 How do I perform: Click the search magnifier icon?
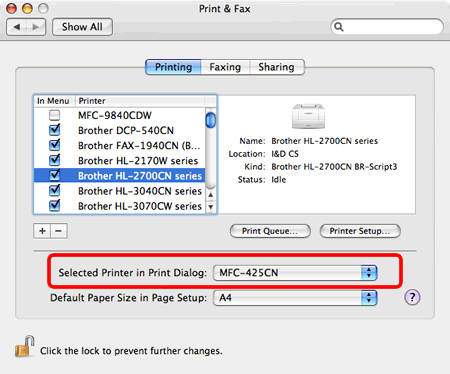coord(339,27)
